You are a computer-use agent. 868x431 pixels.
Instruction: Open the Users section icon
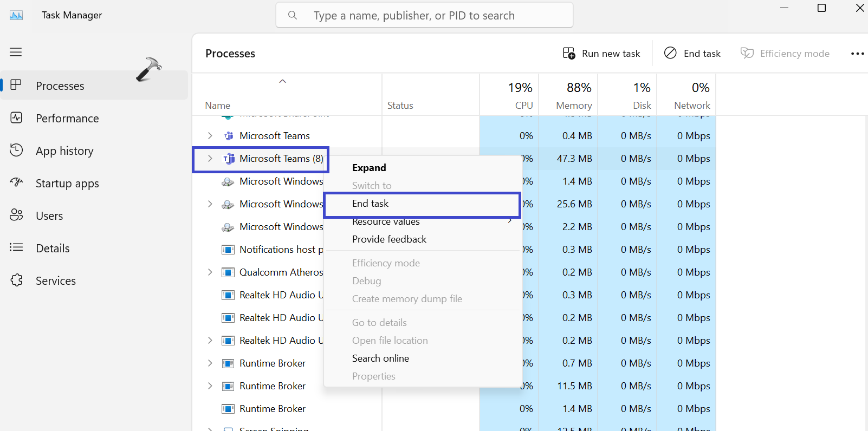pos(16,216)
